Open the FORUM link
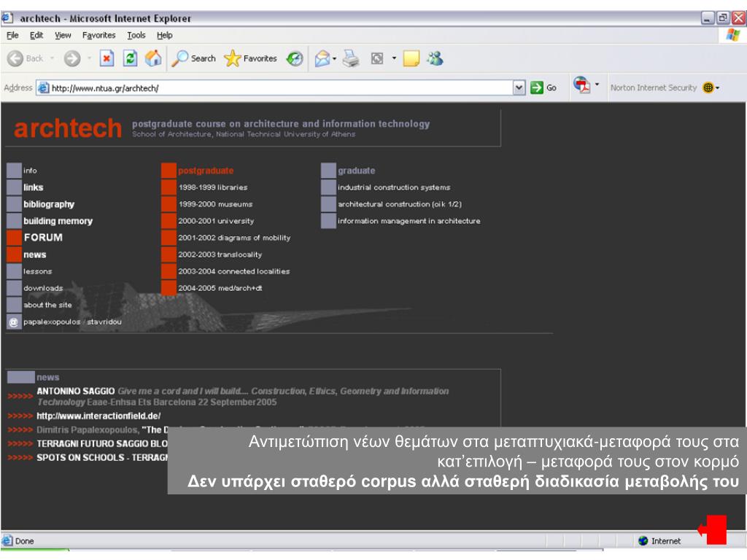This screenshot has height=560, width=747. [43, 238]
